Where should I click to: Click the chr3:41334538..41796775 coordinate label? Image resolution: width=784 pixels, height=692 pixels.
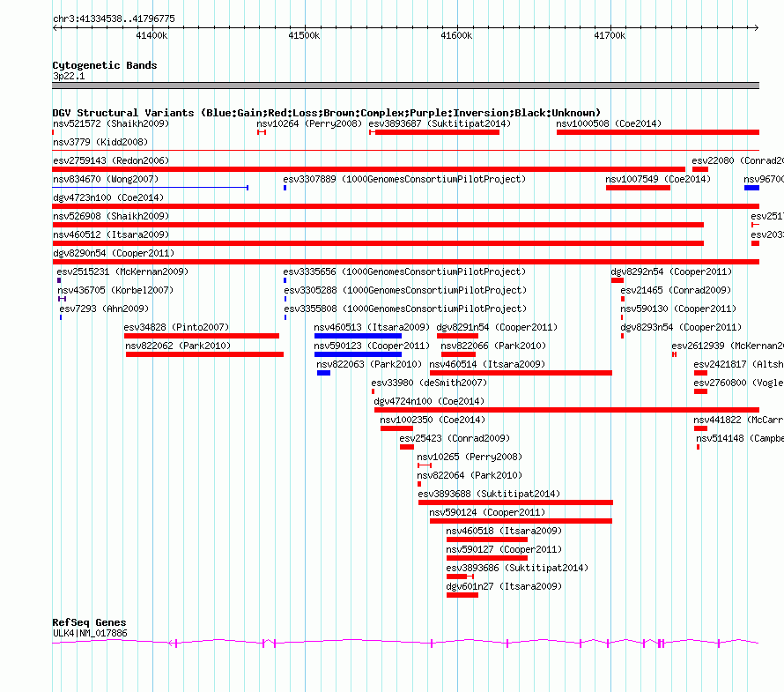pyautogui.click(x=114, y=19)
